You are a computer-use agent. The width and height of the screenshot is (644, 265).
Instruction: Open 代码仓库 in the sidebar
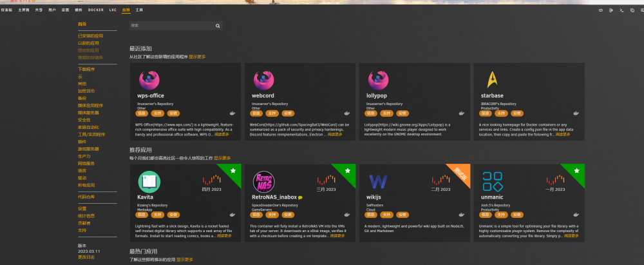click(86, 197)
